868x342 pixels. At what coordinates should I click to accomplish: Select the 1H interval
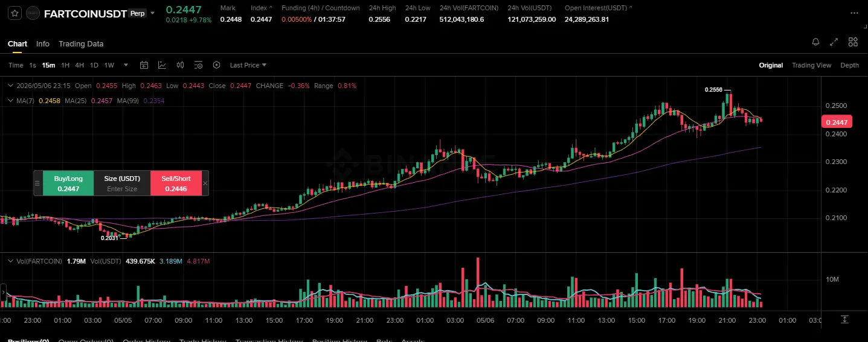pyautogui.click(x=65, y=65)
